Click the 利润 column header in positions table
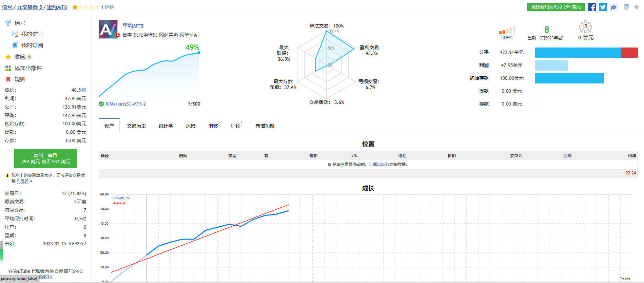The height and width of the screenshot is (283, 644). [x=631, y=156]
